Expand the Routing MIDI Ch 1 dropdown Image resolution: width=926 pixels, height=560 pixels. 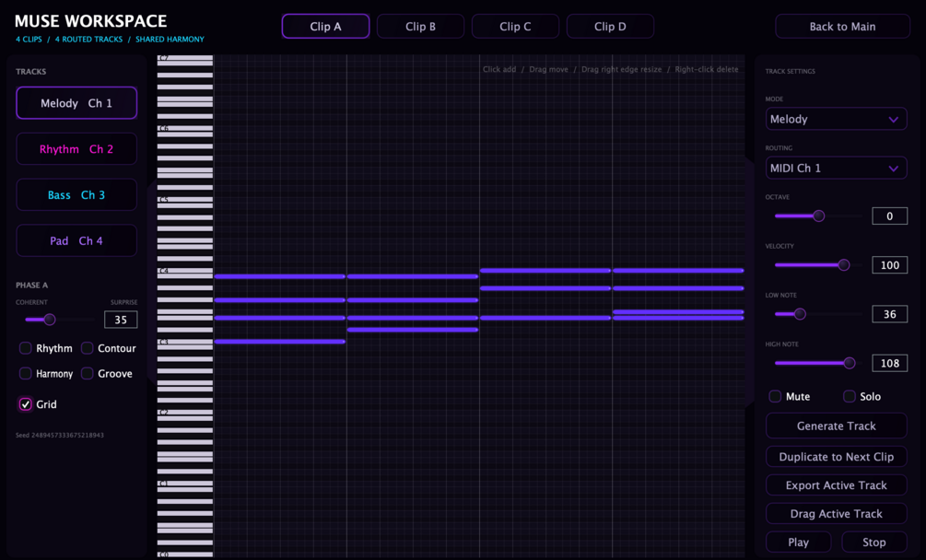click(x=837, y=169)
